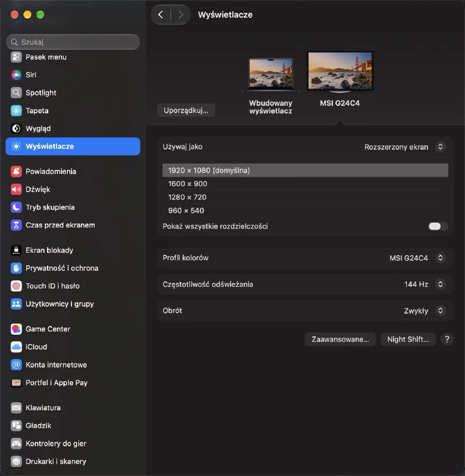Open Pasek menu settings icon
The height and width of the screenshot is (476, 465).
[16, 57]
